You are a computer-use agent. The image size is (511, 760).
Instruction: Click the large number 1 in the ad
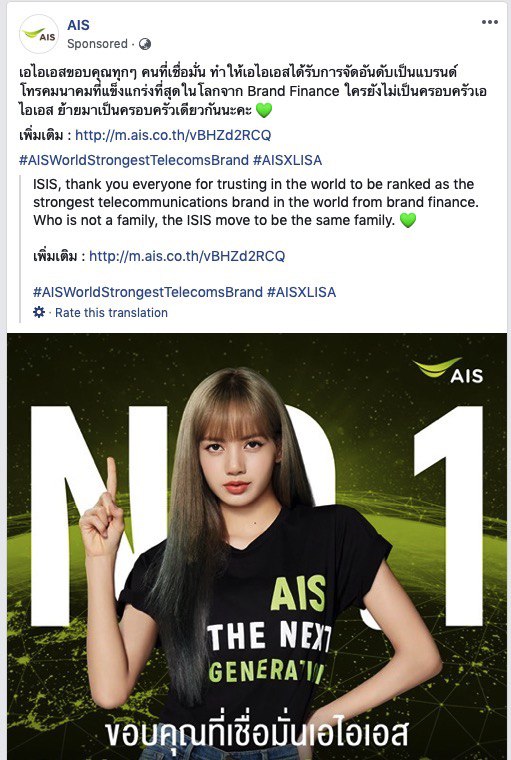[x=449, y=516]
